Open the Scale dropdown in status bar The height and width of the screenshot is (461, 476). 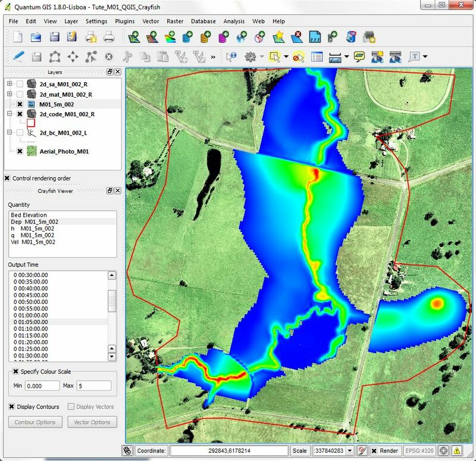349,451
